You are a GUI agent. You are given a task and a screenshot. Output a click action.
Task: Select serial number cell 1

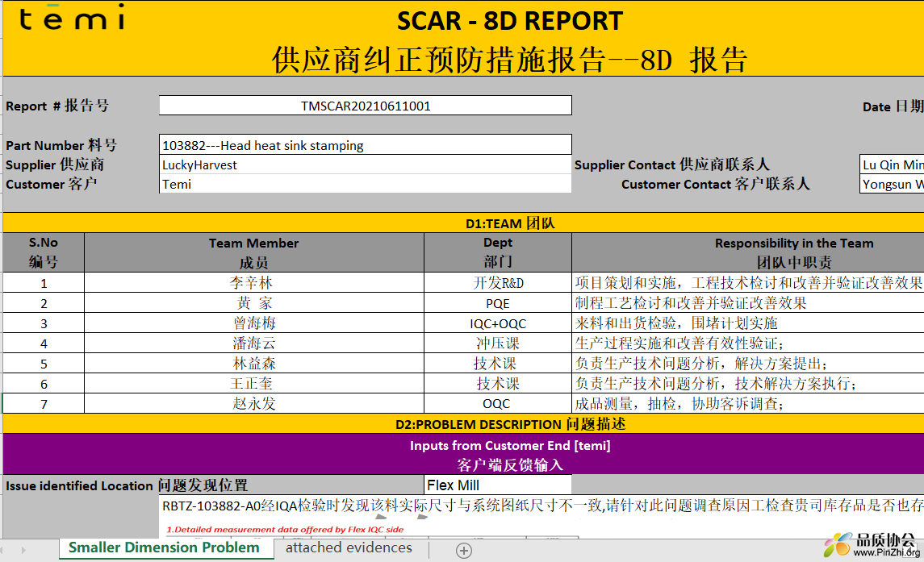(x=44, y=283)
